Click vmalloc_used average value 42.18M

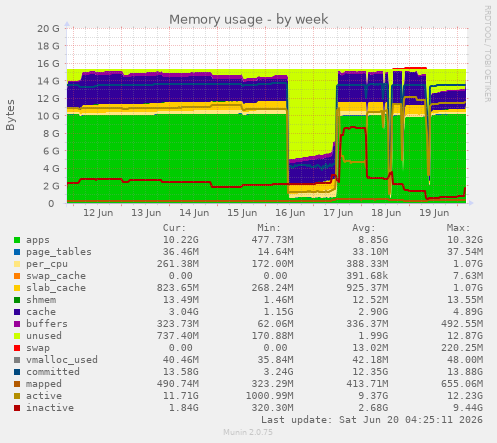[x=370, y=360]
